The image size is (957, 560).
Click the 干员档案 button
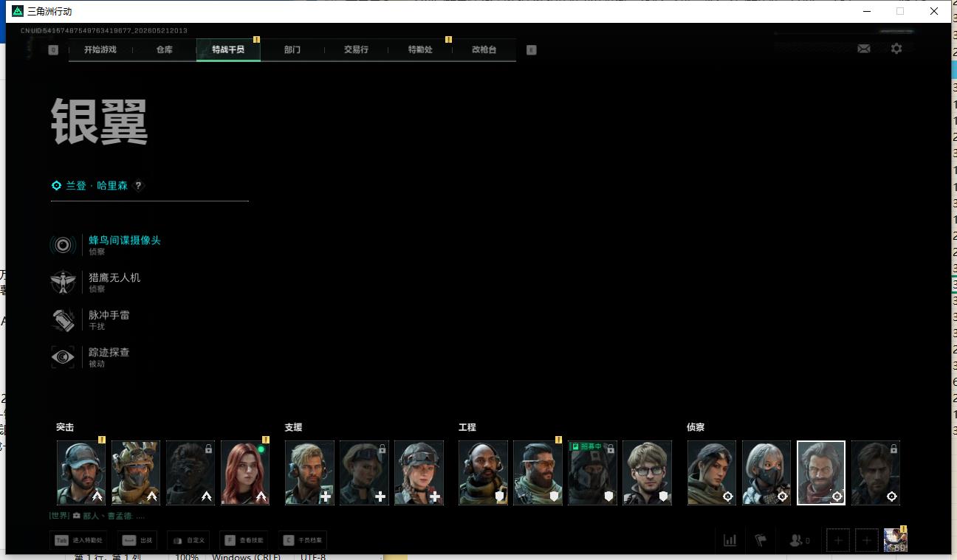point(301,540)
